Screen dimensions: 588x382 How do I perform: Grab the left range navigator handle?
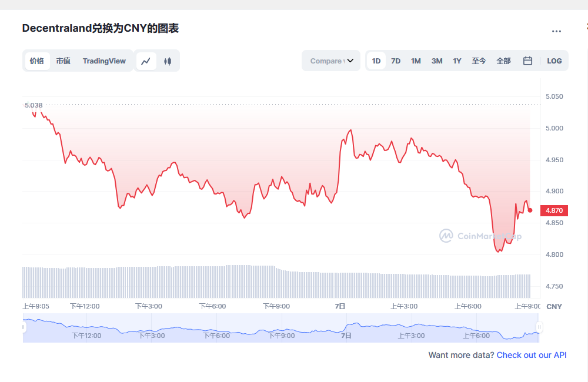(24, 327)
